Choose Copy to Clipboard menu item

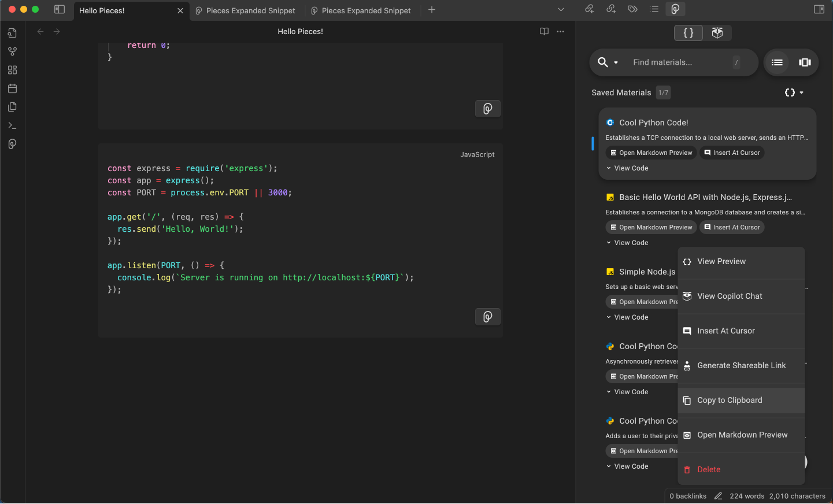pyautogui.click(x=741, y=401)
